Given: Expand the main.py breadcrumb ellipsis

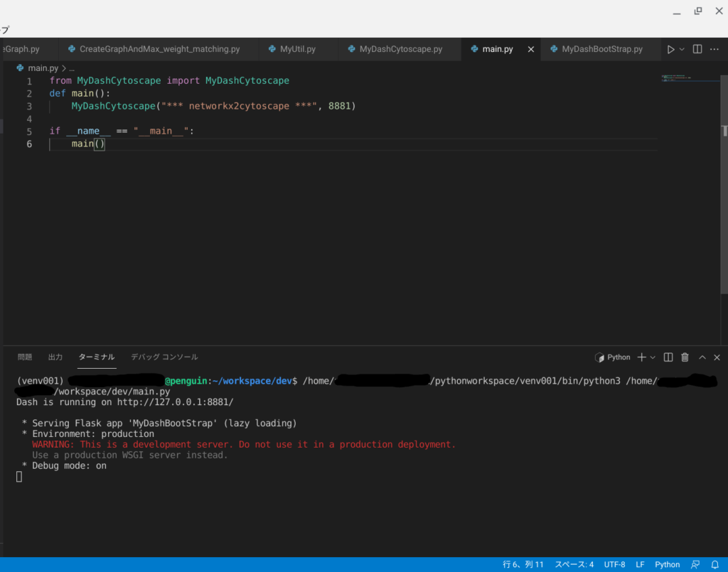Looking at the screenshot, I should coord(71,68).
